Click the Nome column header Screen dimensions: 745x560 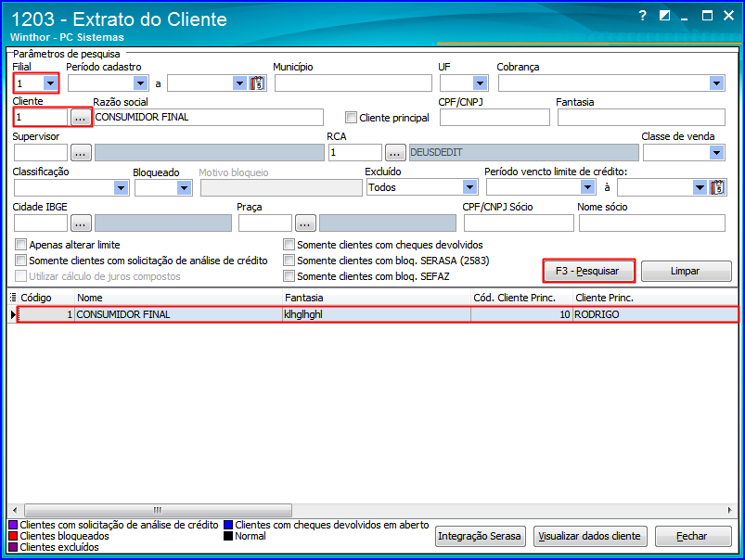pyautogui.click(x=179, y=298)
